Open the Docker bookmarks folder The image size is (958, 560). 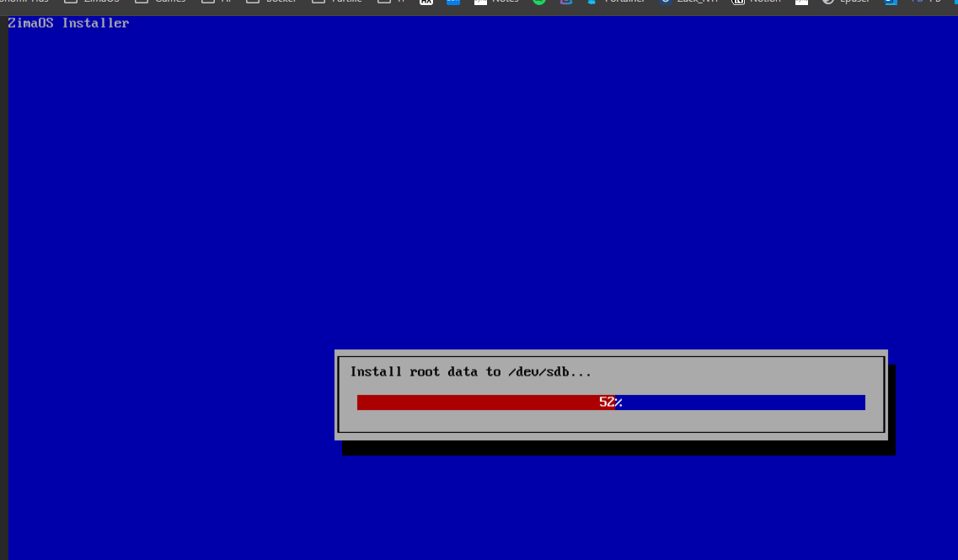click(x=272, y=2)
